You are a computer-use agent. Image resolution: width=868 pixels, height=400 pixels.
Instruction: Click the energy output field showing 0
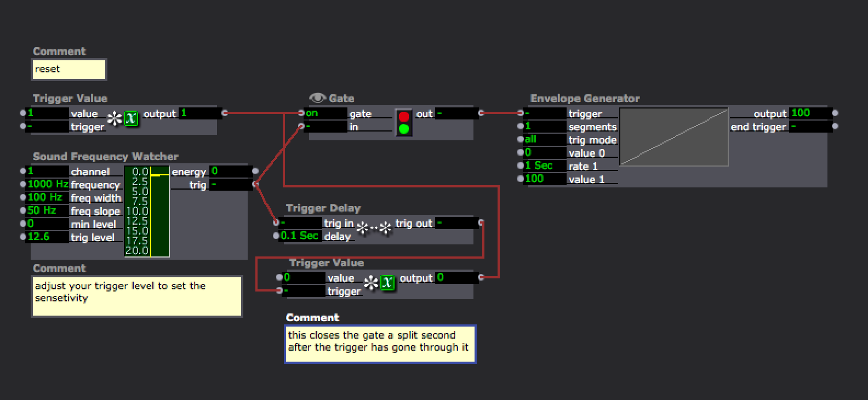coord(231,172)
